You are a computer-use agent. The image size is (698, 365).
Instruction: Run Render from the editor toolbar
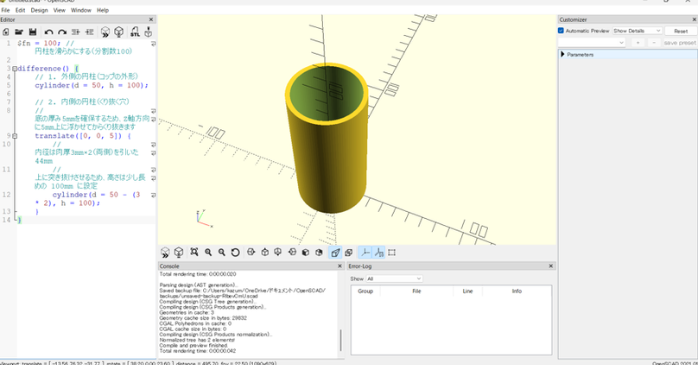tap(119, 32)
